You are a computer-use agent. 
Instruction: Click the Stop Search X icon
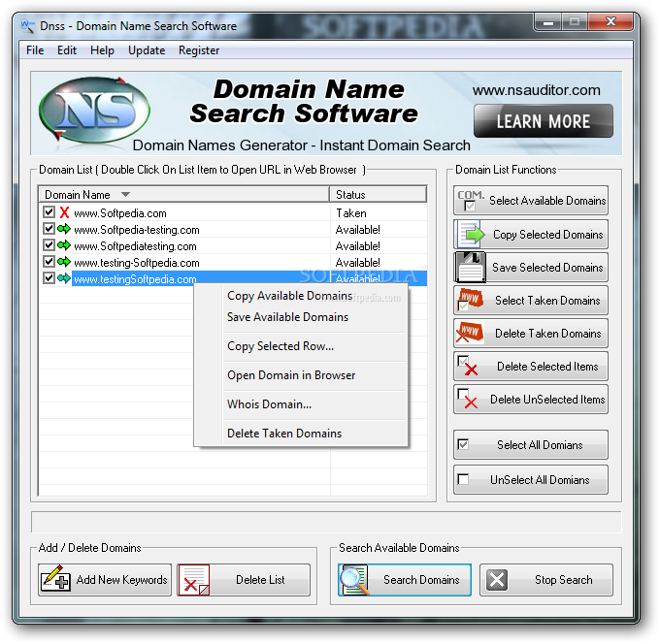click(x=497, y=580)
